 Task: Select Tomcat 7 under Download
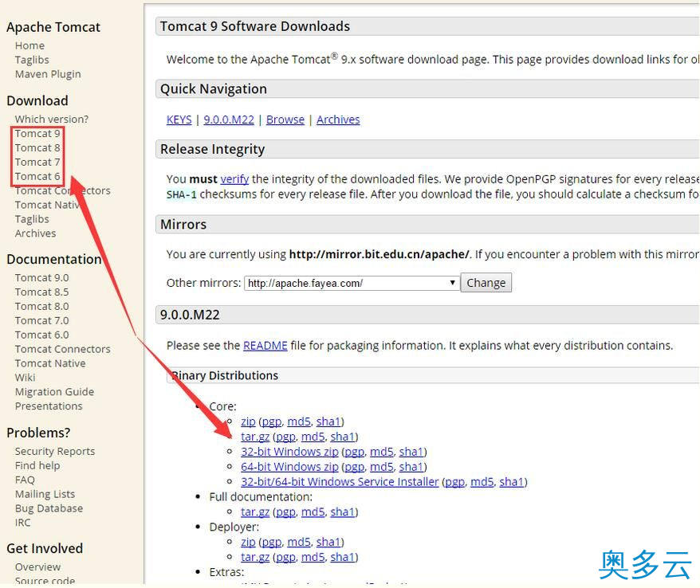(x=37, y=162)
